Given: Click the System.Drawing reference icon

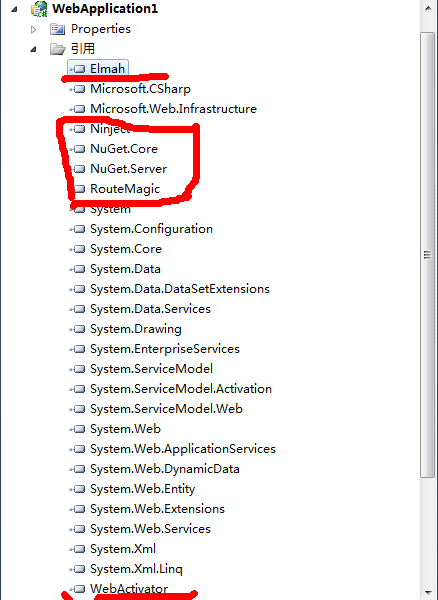Looking at the screenshot, I should 78,329.
